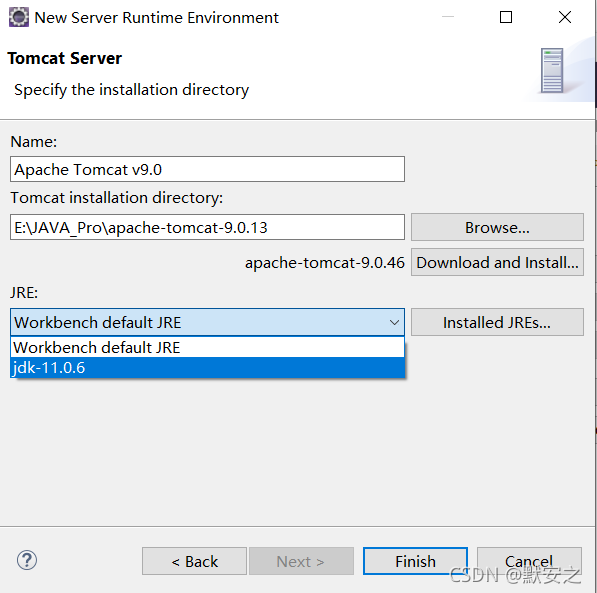
Task: Click the Tomcat server tower graphic
Action: tap(552, 70)
